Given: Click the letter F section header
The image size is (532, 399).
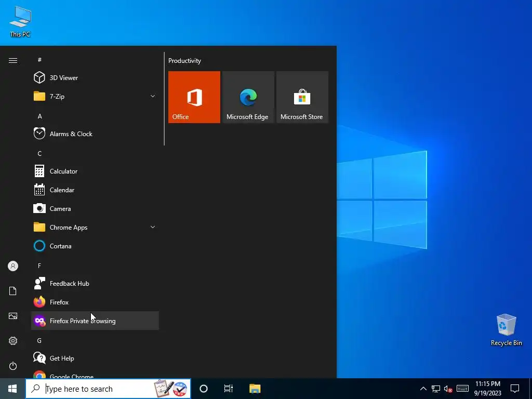Looking at the screenshot, I should 39,265.
